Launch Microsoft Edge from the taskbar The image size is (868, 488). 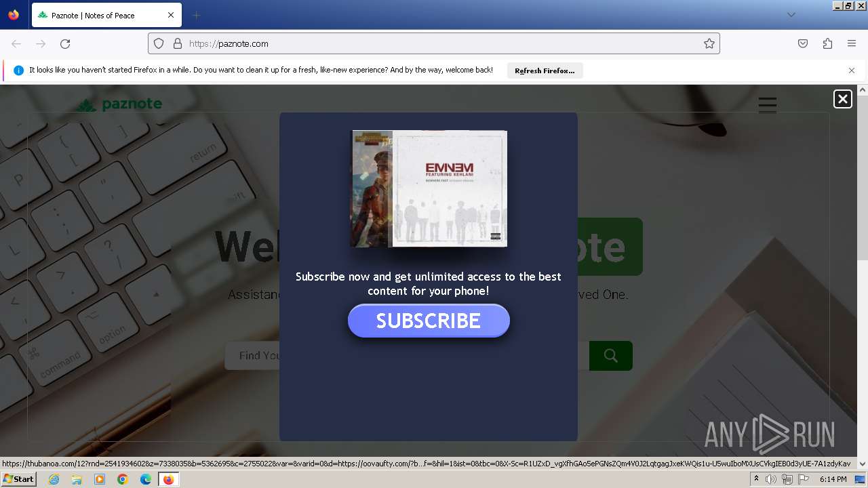point(145,479)
